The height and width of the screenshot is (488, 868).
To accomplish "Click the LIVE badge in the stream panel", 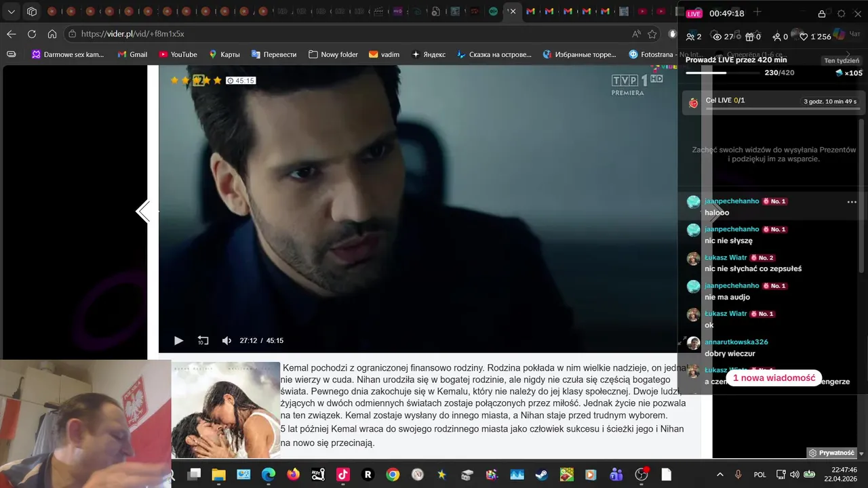I will tap(694, 14).
